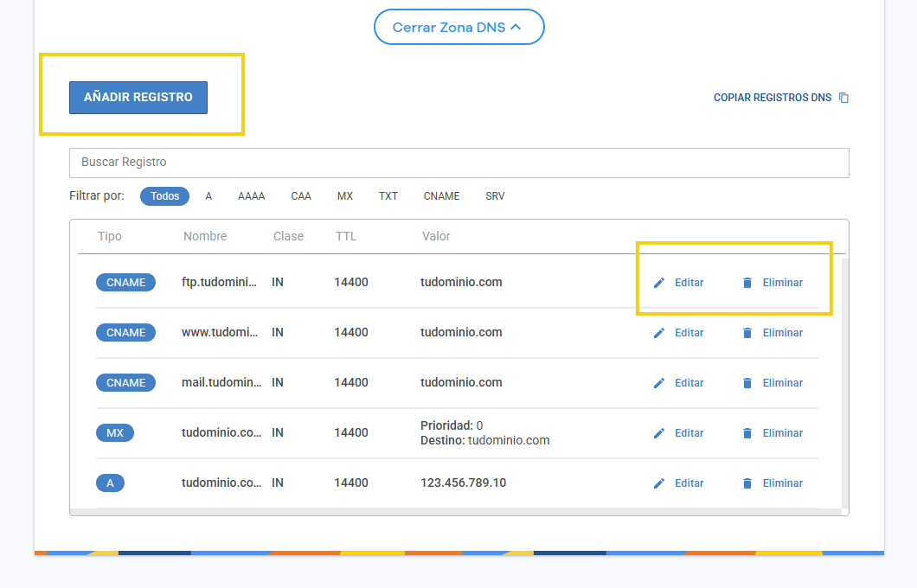
Task: Click Editar for the MX record
Action: [689, 434]
